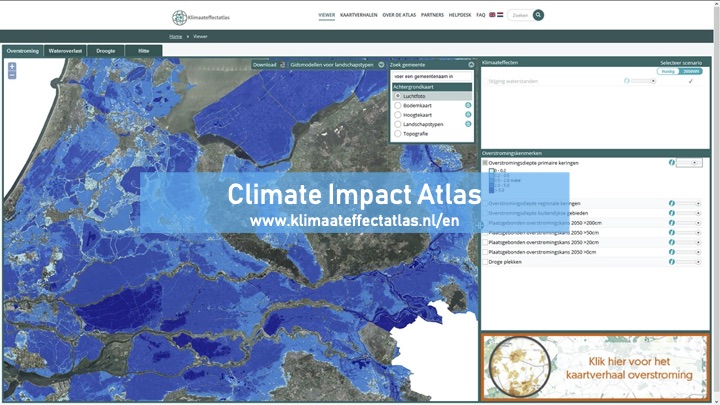Viewport: 720px width, 405px height.
Task: Open the FAQ menu item
Action: [481, 15]
